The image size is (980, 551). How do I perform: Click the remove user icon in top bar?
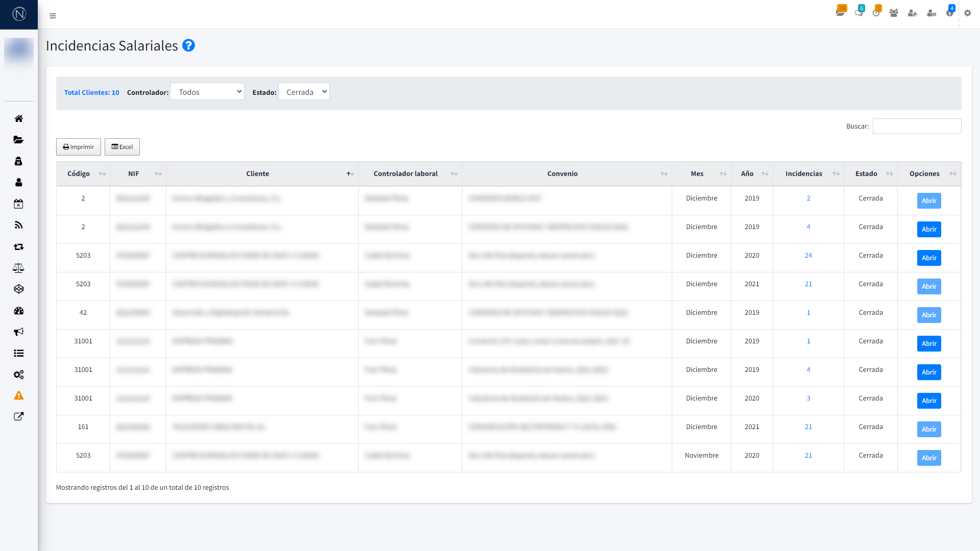tap(932, 13)
